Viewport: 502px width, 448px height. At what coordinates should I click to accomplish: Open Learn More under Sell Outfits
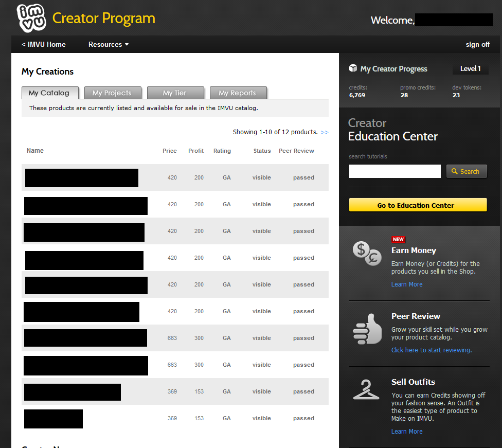click(407, 432)
